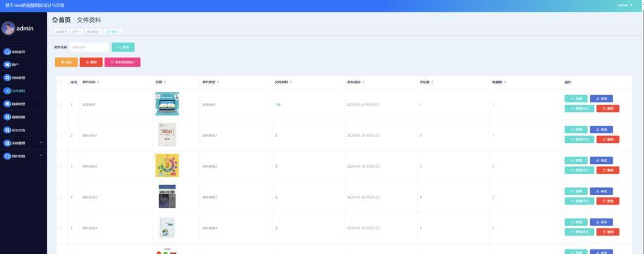
Task: Sort table by 文件资料 column
Action: (290, 83)
